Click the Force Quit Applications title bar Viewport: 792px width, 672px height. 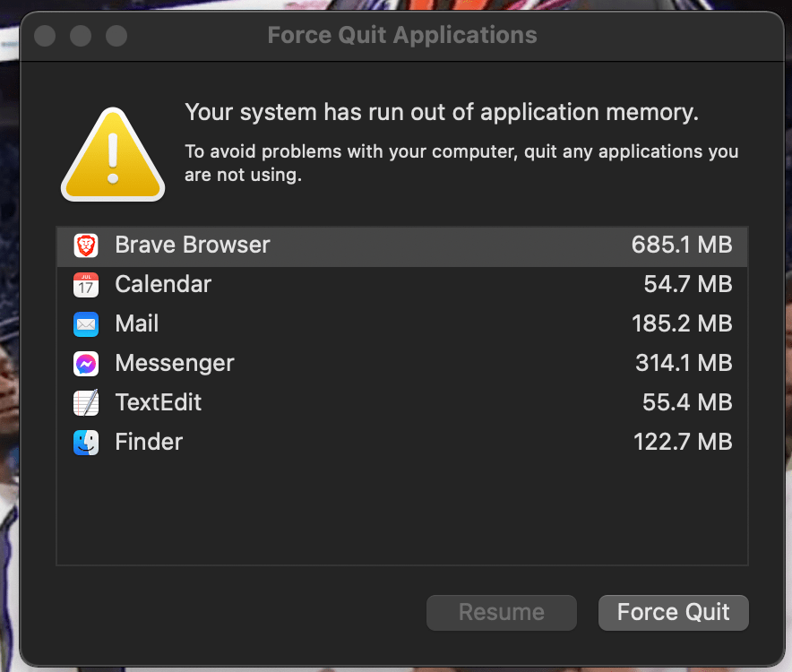tap(401, 35)
